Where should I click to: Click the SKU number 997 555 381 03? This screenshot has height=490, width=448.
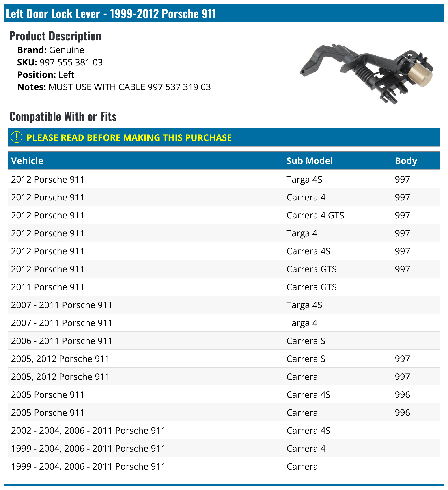coord(71,63)
